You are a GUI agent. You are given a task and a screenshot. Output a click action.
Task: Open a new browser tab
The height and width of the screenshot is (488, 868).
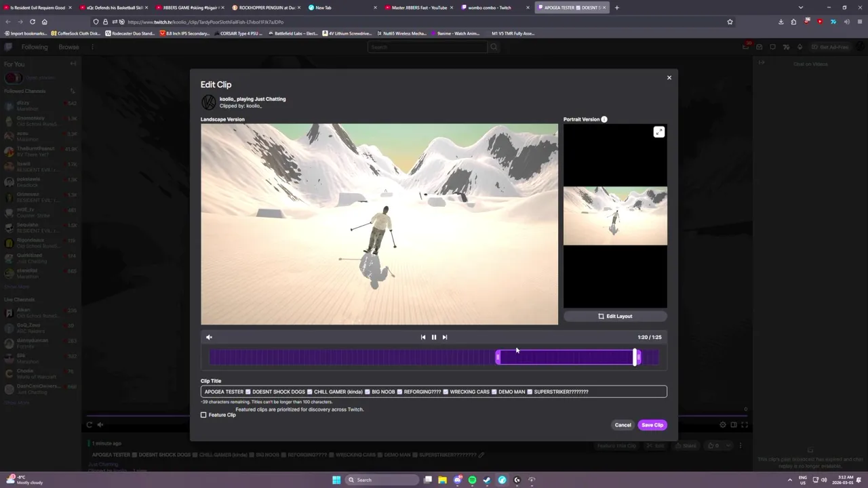[x=616, y=7]
